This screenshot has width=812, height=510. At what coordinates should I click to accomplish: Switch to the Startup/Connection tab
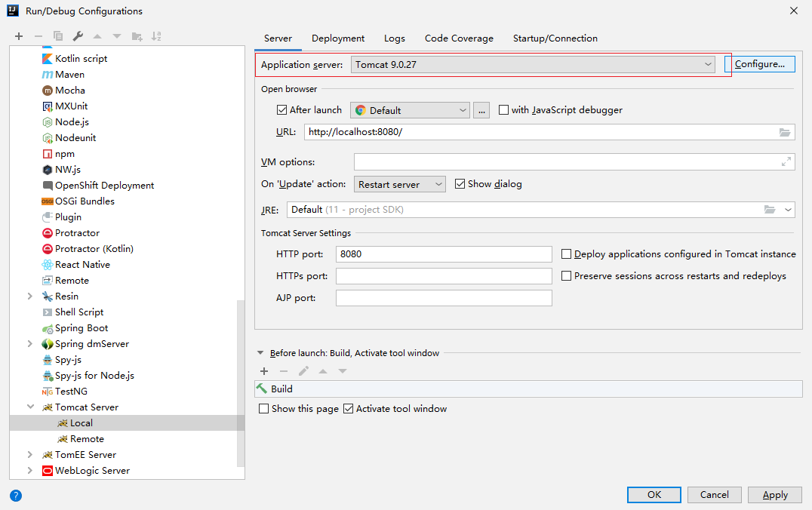click(555, 38)
